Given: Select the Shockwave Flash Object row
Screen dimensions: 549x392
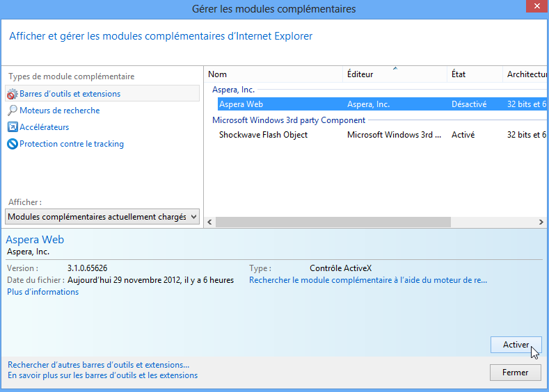Looking at the screenshot, I should point(382,135).
